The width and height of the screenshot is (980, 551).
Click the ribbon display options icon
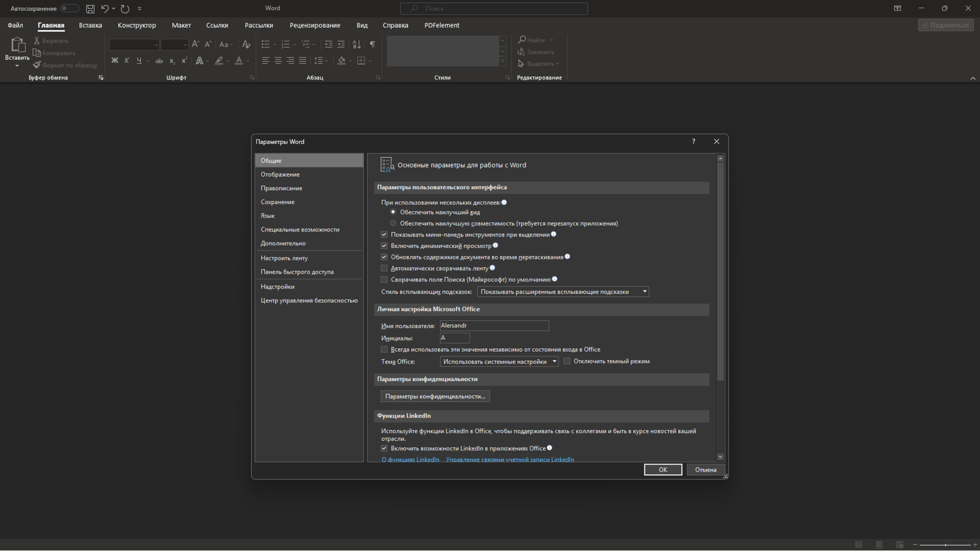point(897,9)
